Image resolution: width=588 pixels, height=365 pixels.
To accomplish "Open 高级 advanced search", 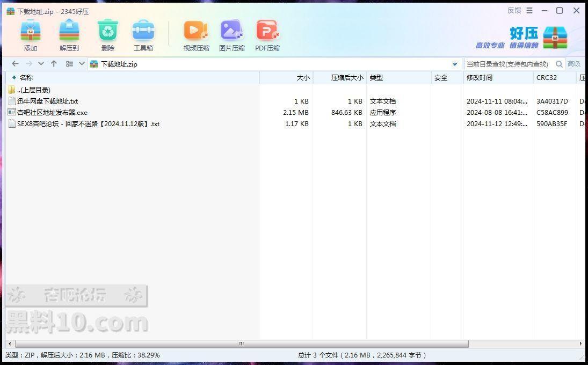I will (x=574, y=64).
